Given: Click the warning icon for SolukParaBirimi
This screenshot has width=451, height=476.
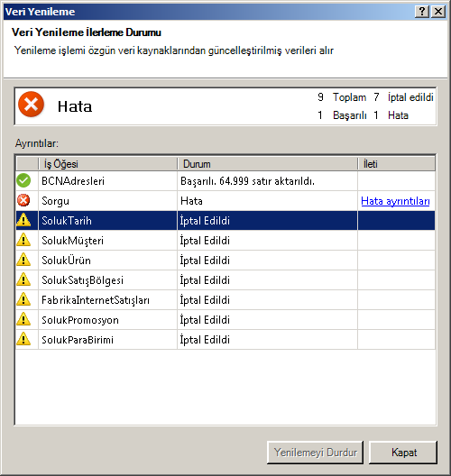Looking at the screenshot, I should coord(23,339).
